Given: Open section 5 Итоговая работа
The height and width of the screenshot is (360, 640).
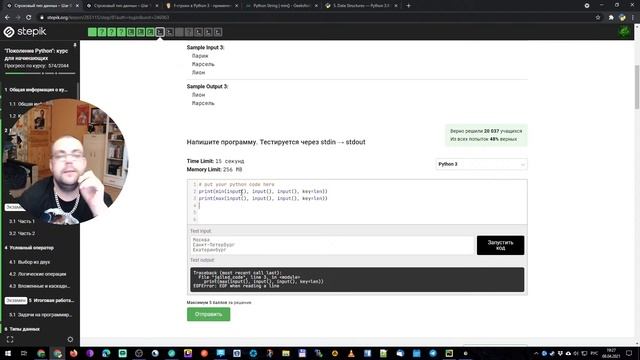Looking at the screenshot, I should tap(51, 300).
